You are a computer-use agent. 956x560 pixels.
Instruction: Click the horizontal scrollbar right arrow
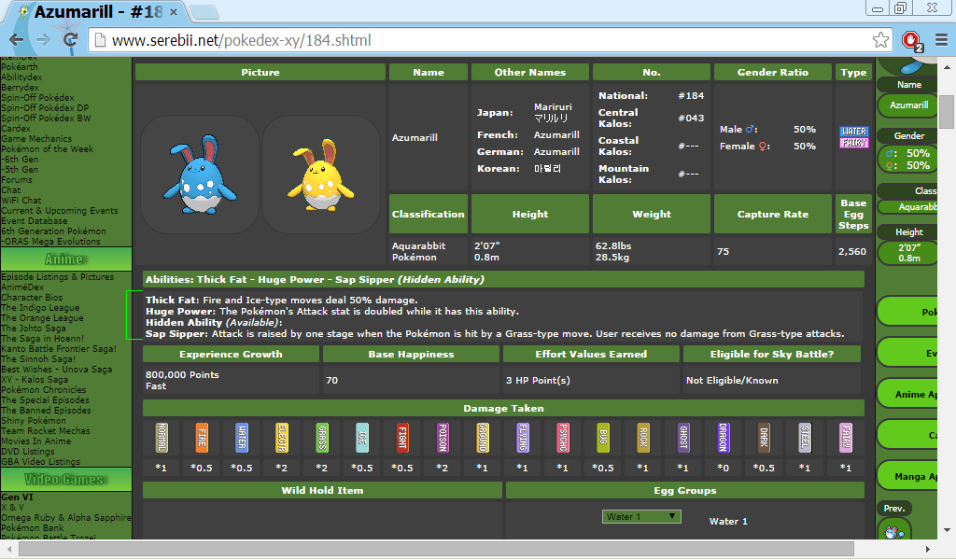pyautogui.click(x=927, y=550)
